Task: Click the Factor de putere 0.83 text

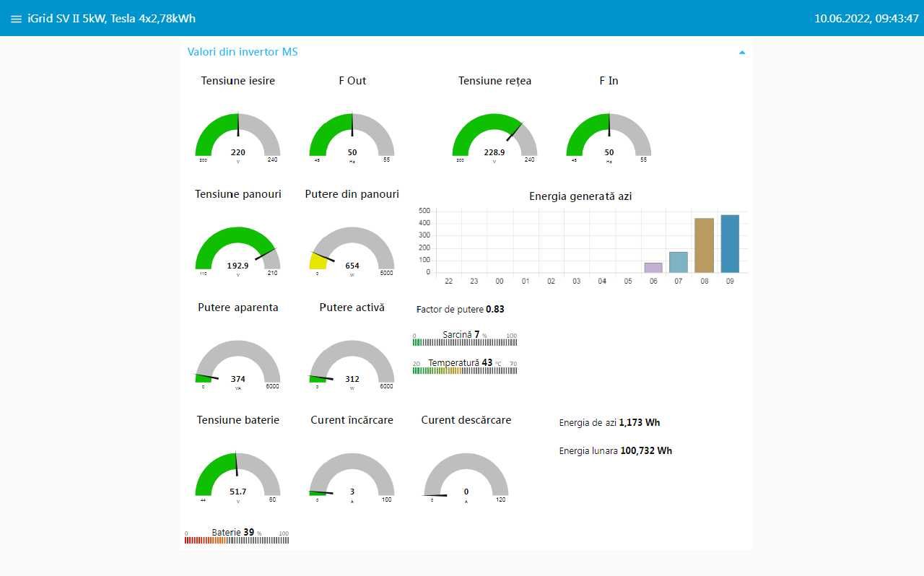Action: [x=461, y=309]
